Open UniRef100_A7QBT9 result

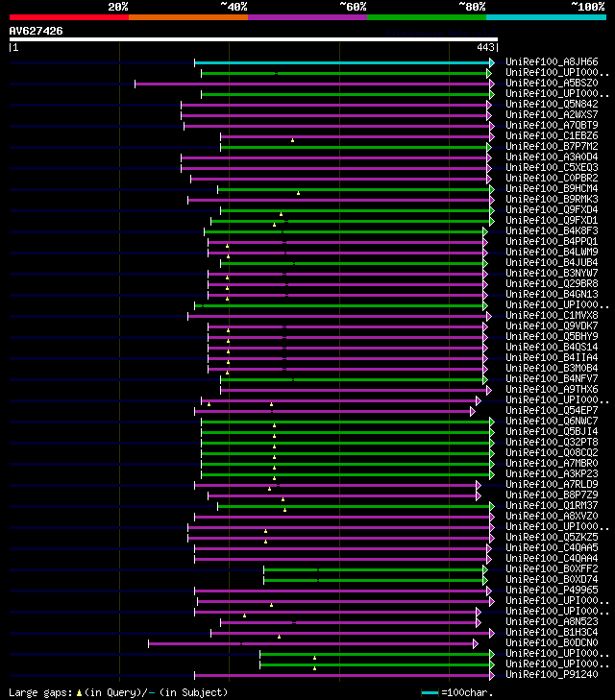tap(552, 126)
